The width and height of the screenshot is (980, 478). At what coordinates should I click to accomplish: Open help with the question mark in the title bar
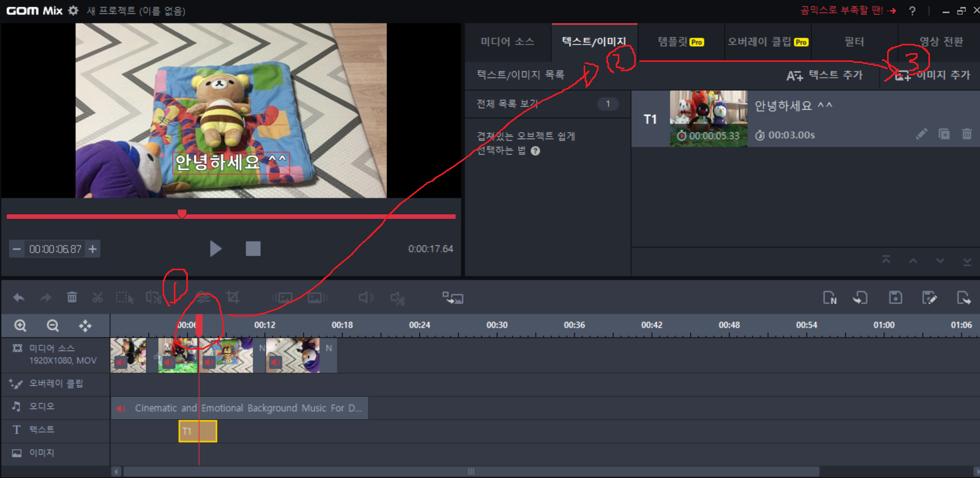click(912, 11)
